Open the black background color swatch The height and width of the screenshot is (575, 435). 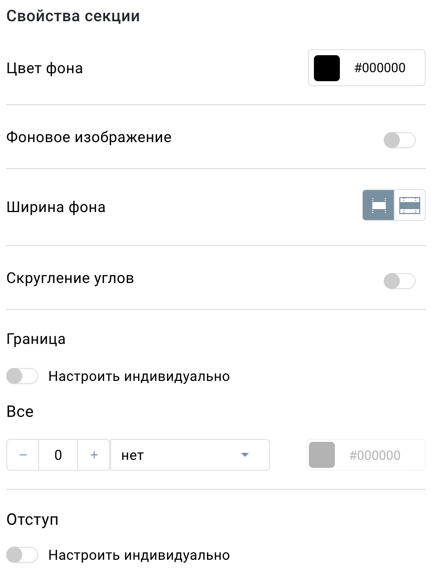click(x=327, y=68)
